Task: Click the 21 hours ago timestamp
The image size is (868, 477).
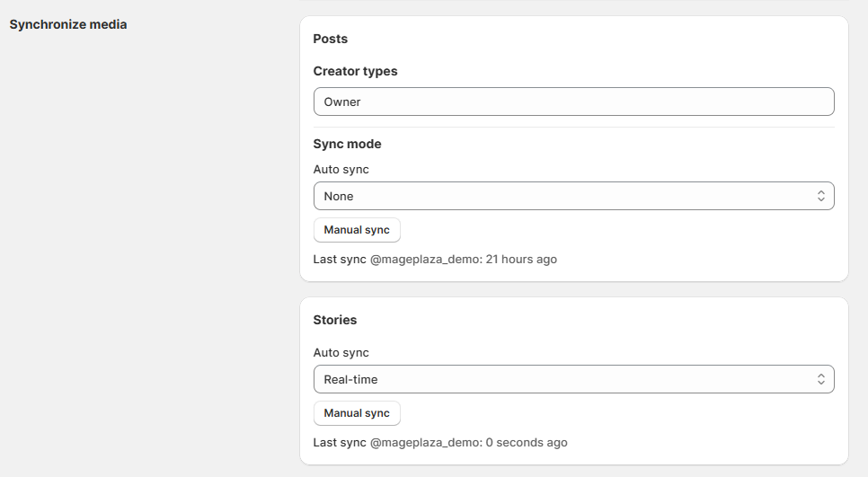Action: pos(521,259)
